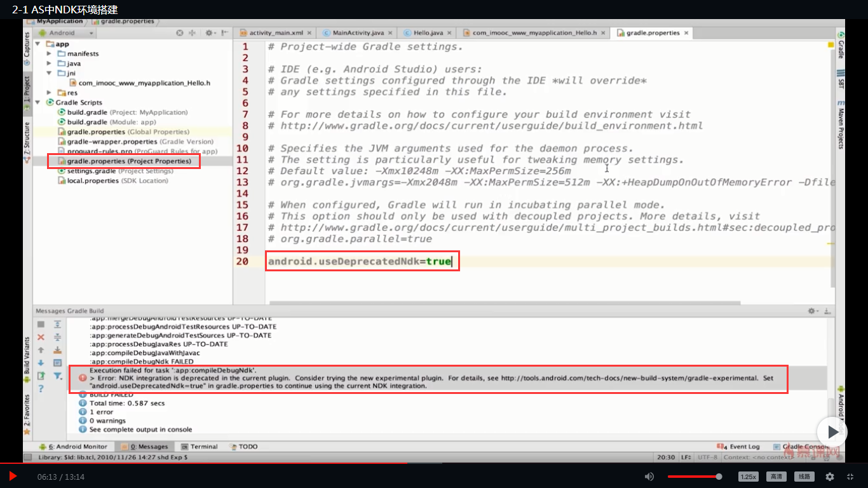Click the collapse all icon in Messages
The width and height of the screenshot is (868, 488).
(x=57, y=337)
